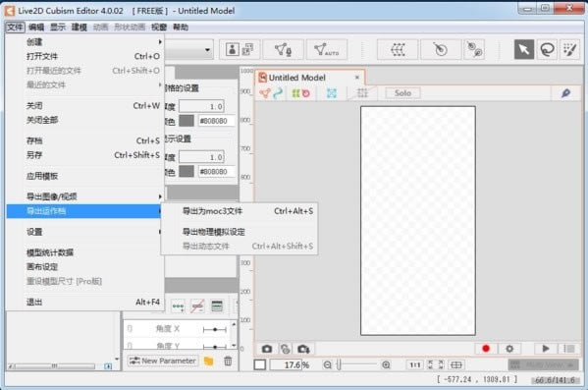Image resolution: width=588 pixels, height=390 pixels.
Task: Click the automatic mesh generator AUTO icon
Action: [326, 49]
